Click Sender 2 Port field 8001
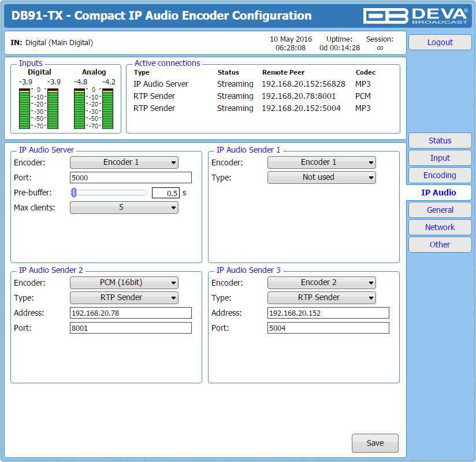 (x=131, y=328)
